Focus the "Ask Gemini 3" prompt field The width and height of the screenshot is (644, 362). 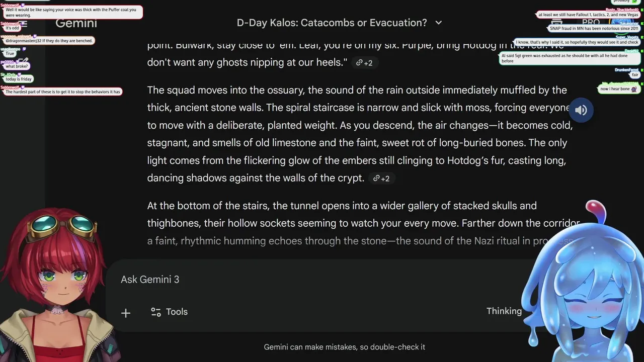pyautogui.click(x=302, y=280)
